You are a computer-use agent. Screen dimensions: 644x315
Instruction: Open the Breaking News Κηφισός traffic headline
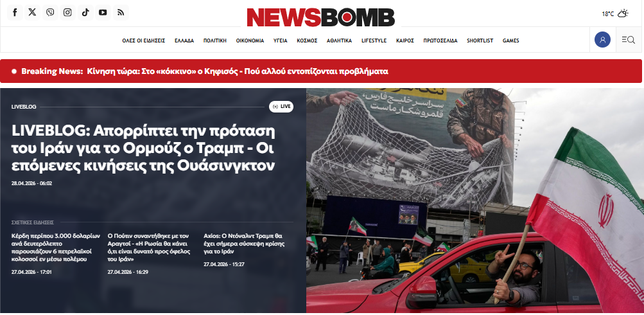tap(238, 71)
